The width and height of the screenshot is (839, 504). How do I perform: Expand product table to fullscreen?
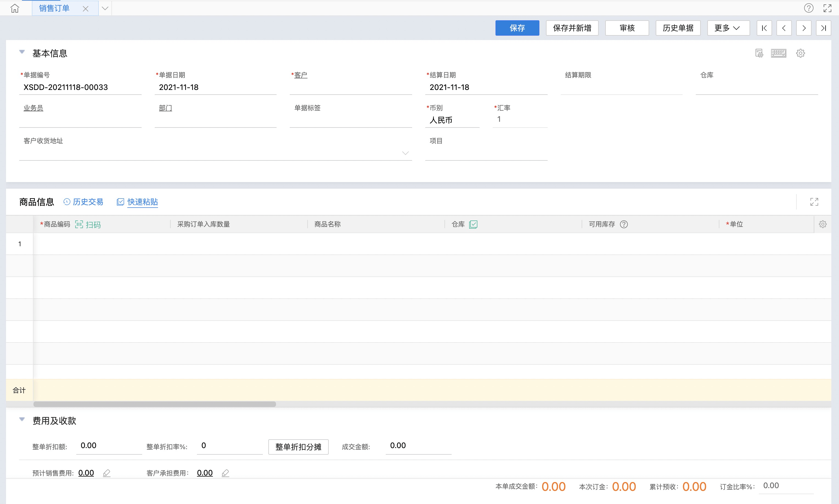coord(814,202)
